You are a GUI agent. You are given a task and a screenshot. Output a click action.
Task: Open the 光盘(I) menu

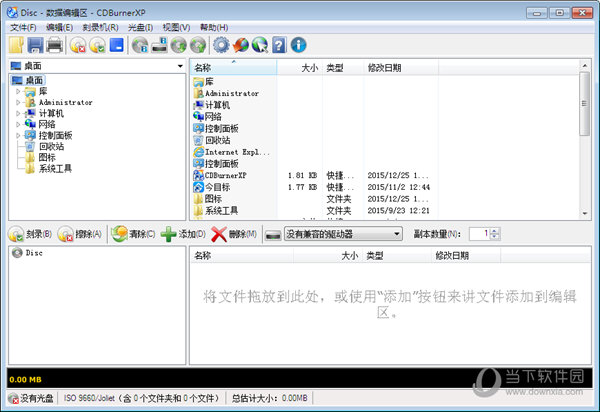coord(140,28)
